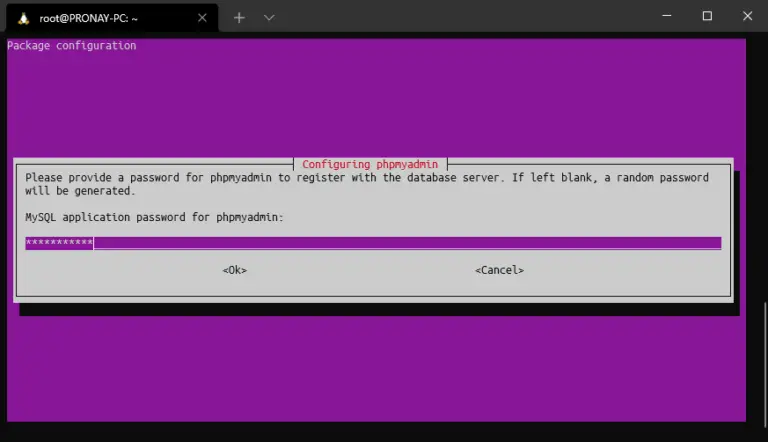The height and width of the screenshot is (442, 768).
Task: Close the terminal window
Action: (747, 16)
